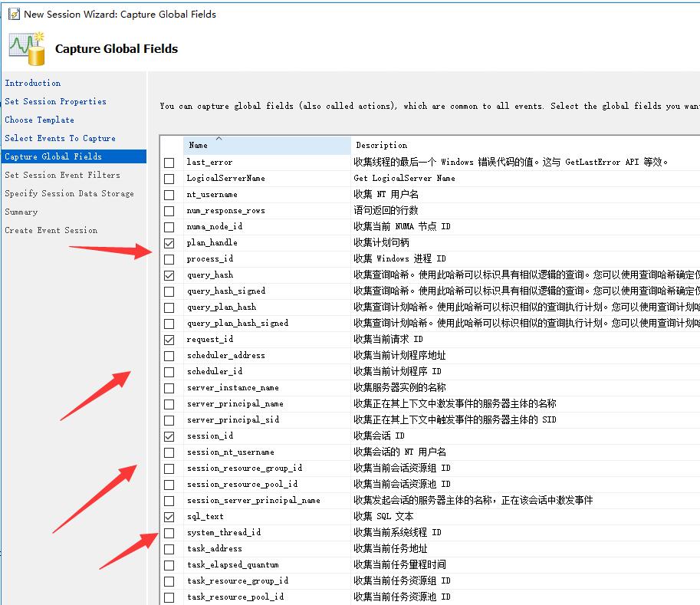
Task: Click the '收集当前任务地址' description cell
Action: click(x=390, y=549)
